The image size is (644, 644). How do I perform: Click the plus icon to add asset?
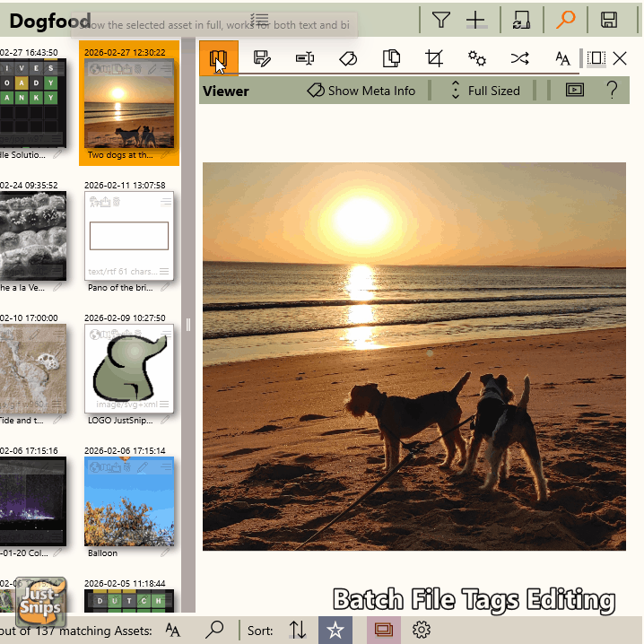pyautogui.click(x=476, y=20)
